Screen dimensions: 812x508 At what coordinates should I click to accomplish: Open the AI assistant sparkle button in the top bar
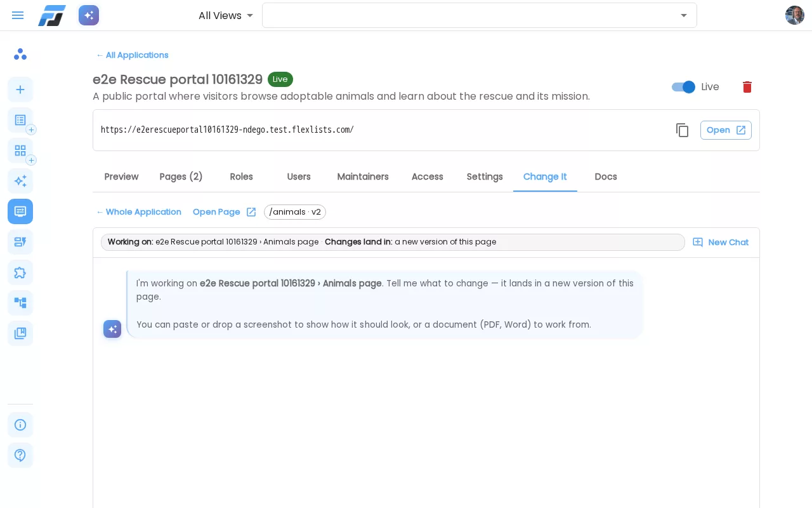(x=89, y=15)
